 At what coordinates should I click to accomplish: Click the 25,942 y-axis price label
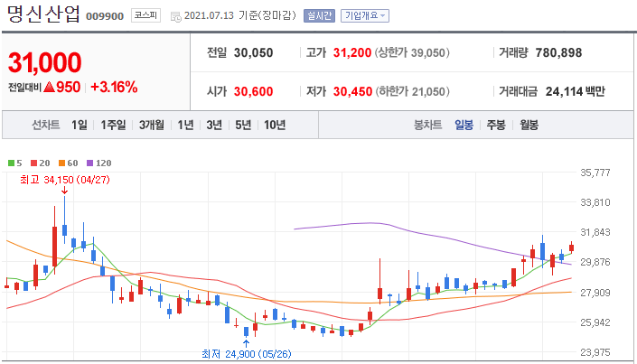(x=595, y=322)
